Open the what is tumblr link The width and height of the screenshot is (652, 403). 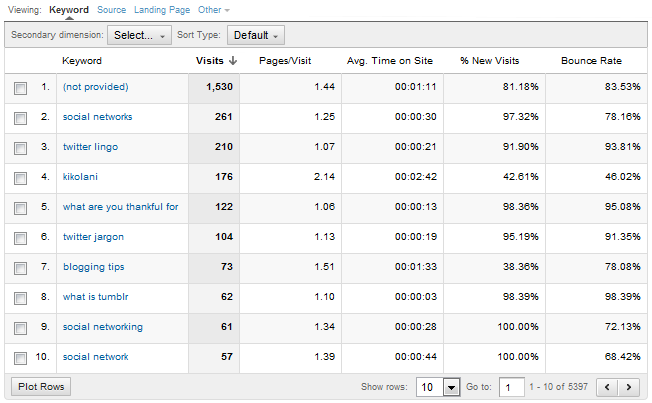pos(96,297)
